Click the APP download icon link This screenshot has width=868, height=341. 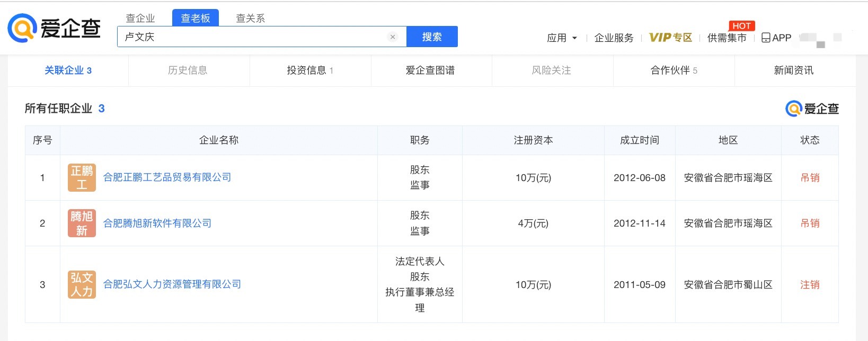tap(776, 38)
